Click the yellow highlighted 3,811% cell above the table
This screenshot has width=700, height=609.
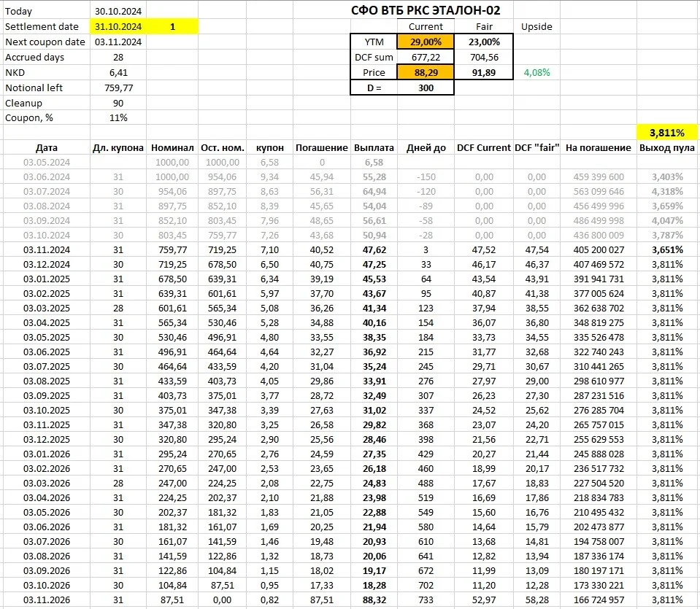pos(667,133)
